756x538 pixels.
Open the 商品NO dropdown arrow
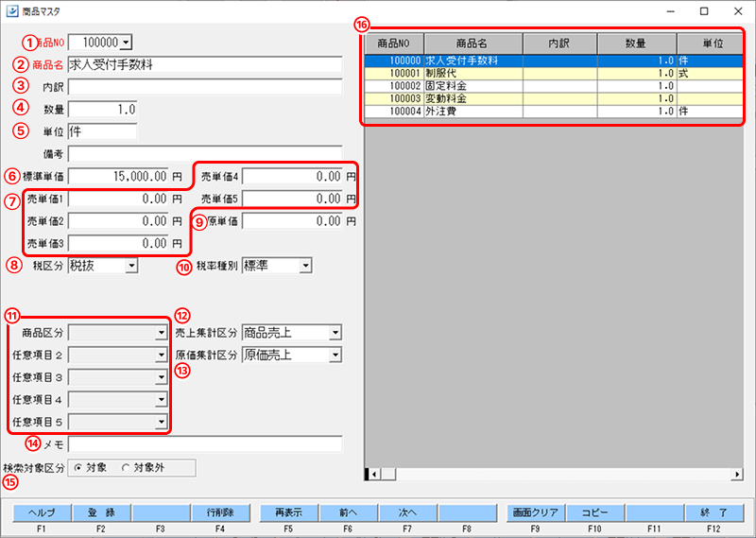(126, 43)
